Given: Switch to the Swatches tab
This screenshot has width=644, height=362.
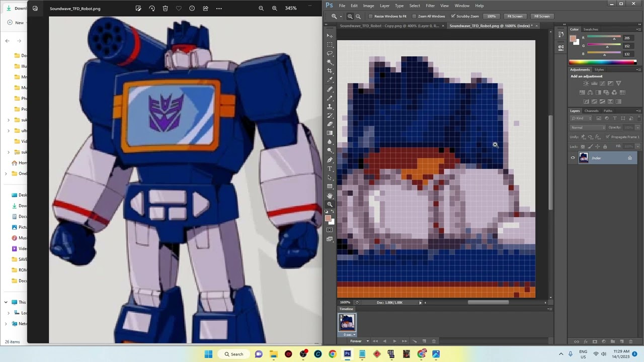Looking at the screenshot, I should (x=591, y=29).
